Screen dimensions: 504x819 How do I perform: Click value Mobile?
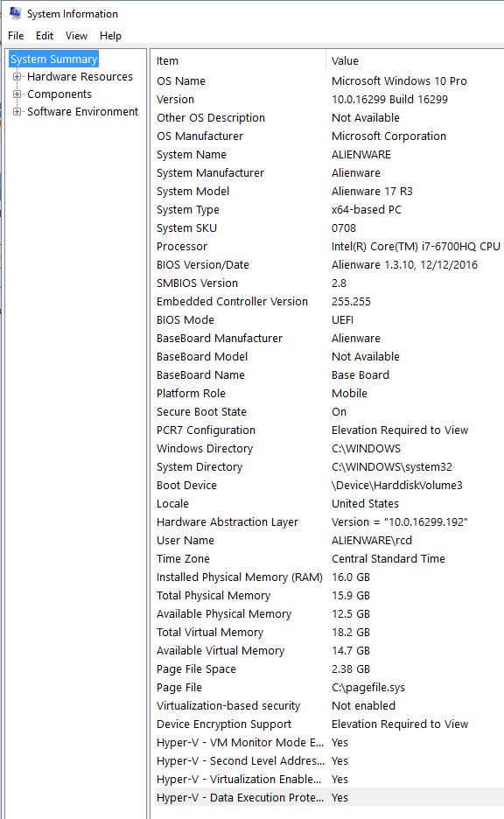349,393
